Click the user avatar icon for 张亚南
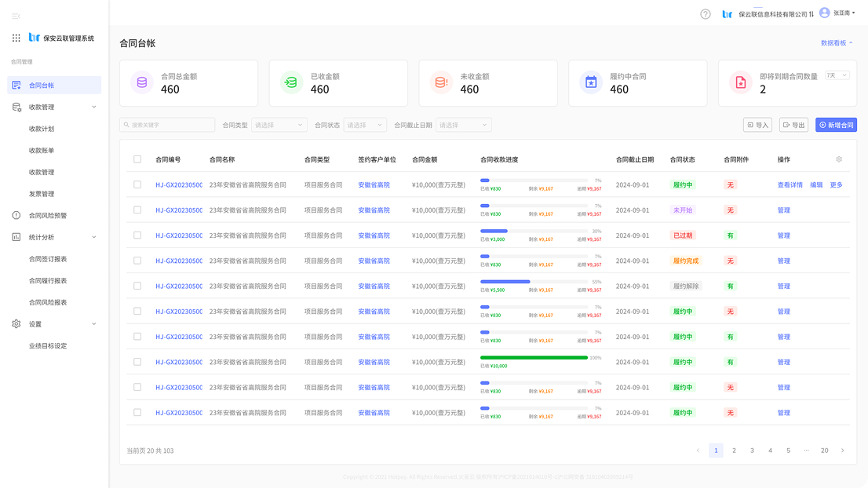The width and height of the screenshot is (868, 489). 824,13
